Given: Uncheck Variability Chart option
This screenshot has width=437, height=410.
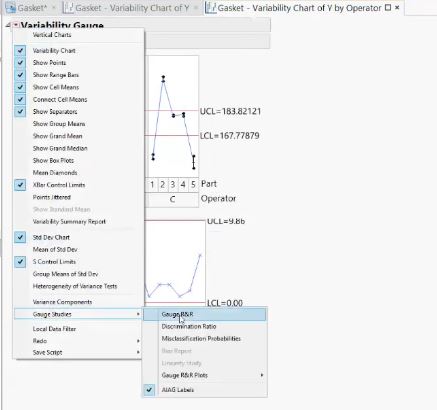Looking at the screenshot, I should (20, 51).
